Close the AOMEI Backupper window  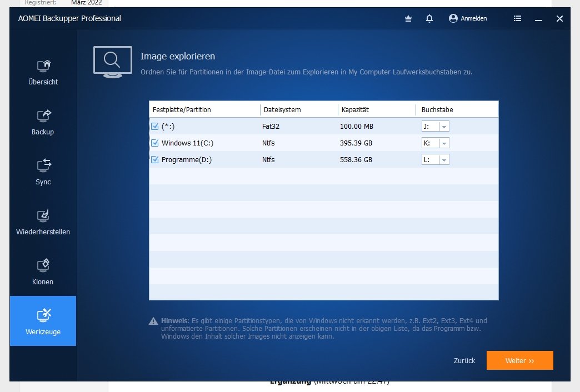coord(559,18)
